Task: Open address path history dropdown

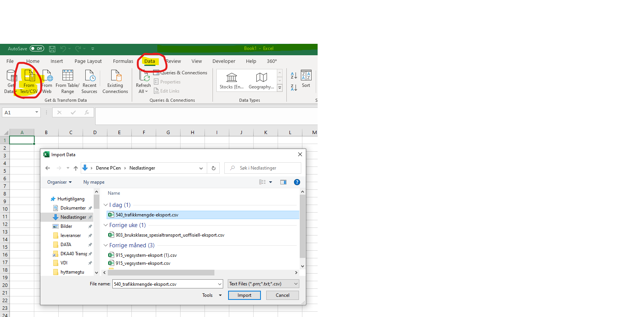Action: click(201, 168)
